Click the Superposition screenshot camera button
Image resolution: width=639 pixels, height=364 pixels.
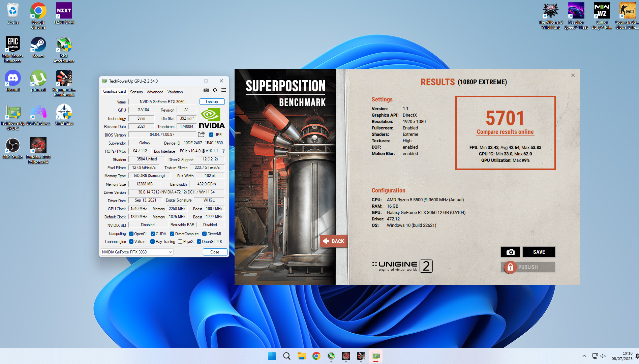(x=510, y=252)
